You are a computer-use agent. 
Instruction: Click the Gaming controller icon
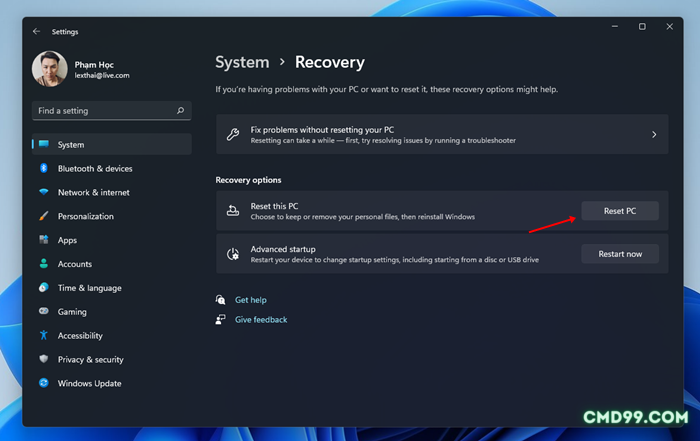44,311
